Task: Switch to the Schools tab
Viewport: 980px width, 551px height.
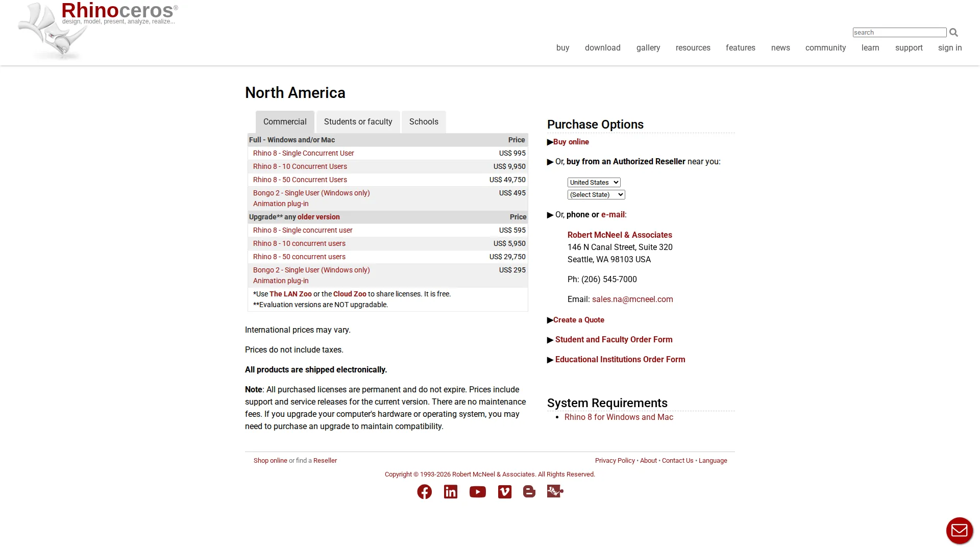Action: 424,121
